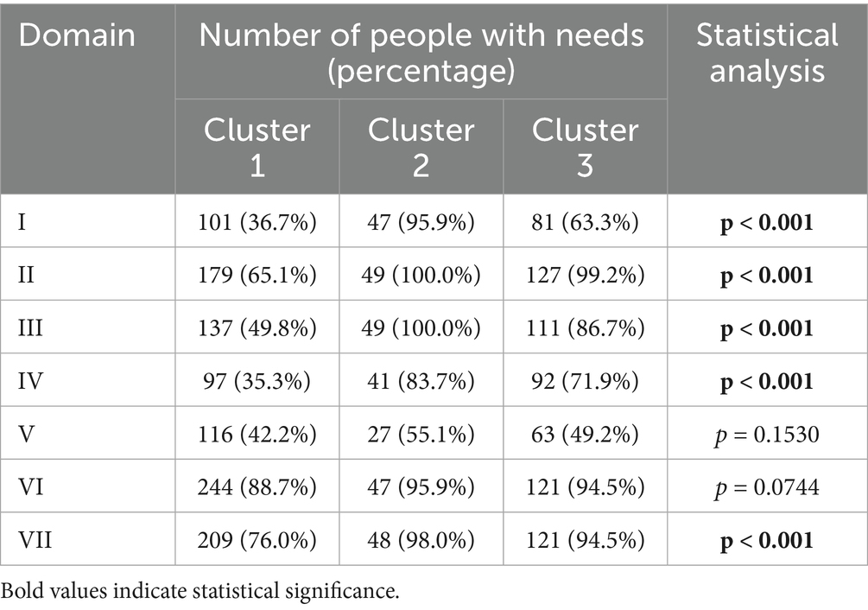Click the cell showing 137 (49.8%)

click(257, 328)
